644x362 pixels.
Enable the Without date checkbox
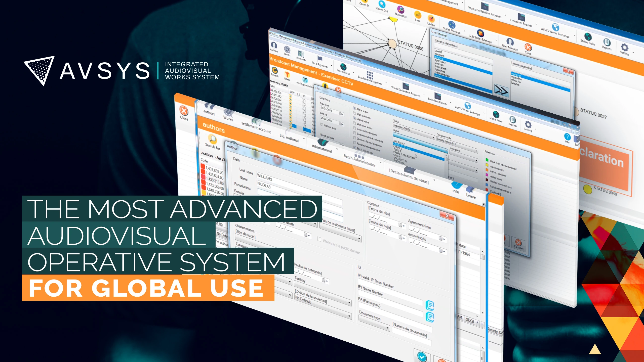click(322, 124)
